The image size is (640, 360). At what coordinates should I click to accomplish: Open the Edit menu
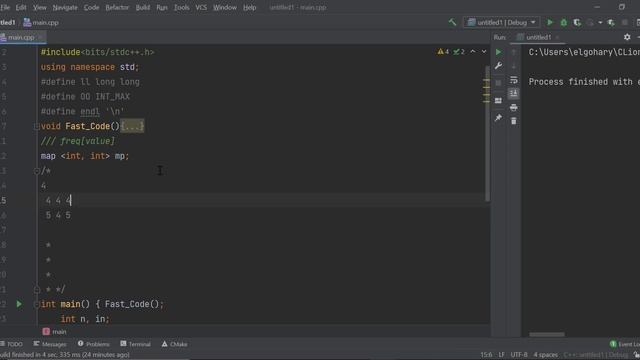(x=21, y=7)
